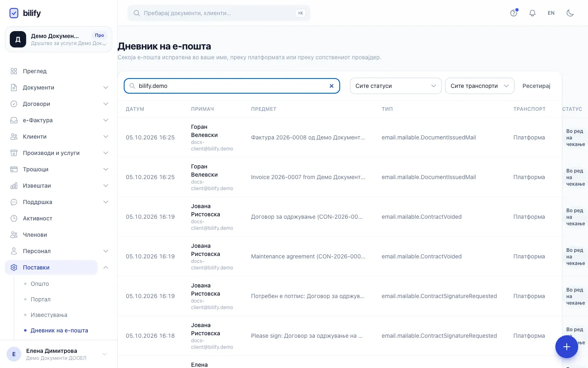Open the company switcher card
Image resolution: width=588 pixels, height=368 pixels.
[x=58, y=39]
